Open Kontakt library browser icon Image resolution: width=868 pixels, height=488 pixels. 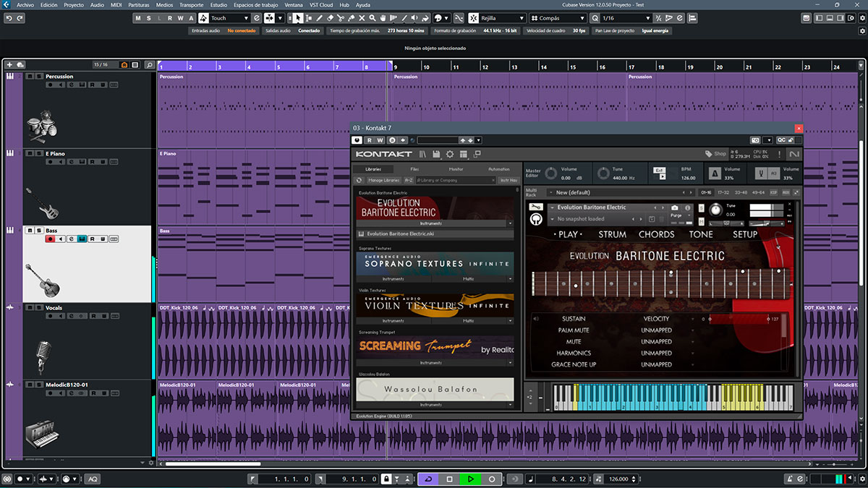(x=423, y=154)
